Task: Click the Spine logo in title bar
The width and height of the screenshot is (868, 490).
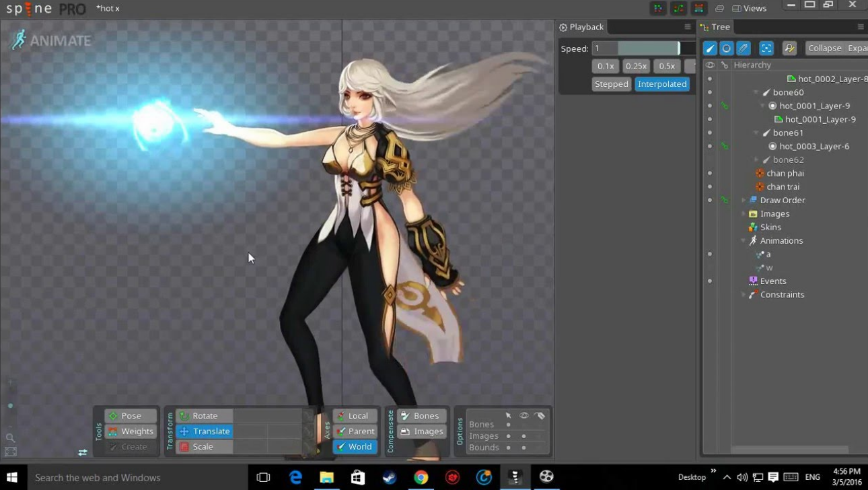Action: pyautogui.click(x=46, y=9)
